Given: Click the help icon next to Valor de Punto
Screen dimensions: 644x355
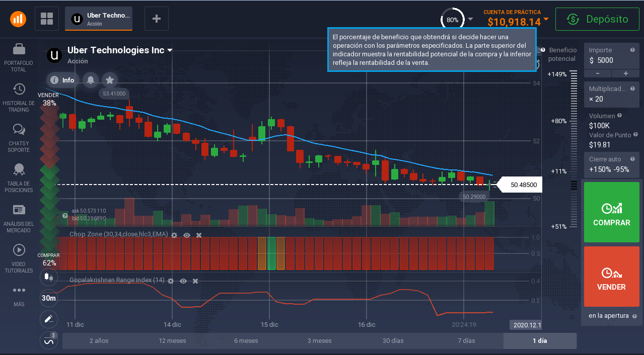Looking at the screenshot, I should tap(635, 135).
